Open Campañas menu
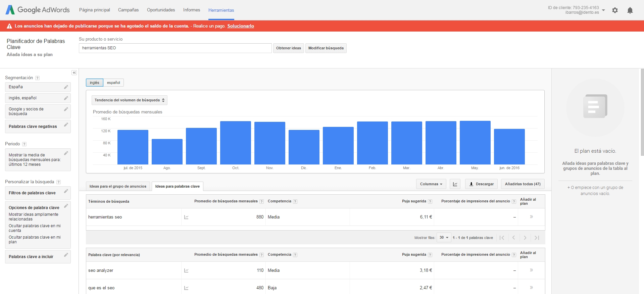Image resolution: width=644 pixels, height=294 pixels. click(x=129, y=10)
